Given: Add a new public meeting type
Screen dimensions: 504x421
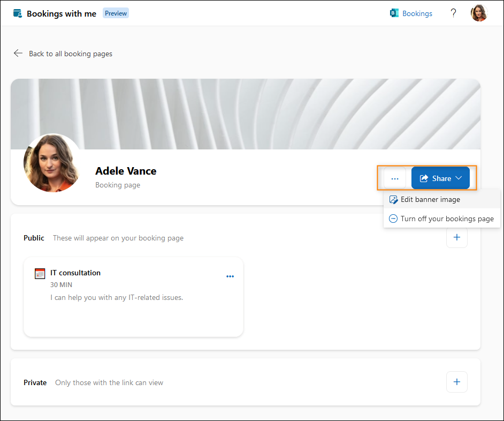Looking at the screenshot, I should 457,237.
